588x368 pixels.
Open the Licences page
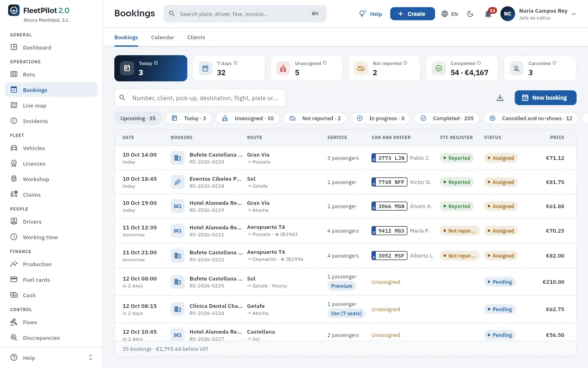(x=51, y=164)
